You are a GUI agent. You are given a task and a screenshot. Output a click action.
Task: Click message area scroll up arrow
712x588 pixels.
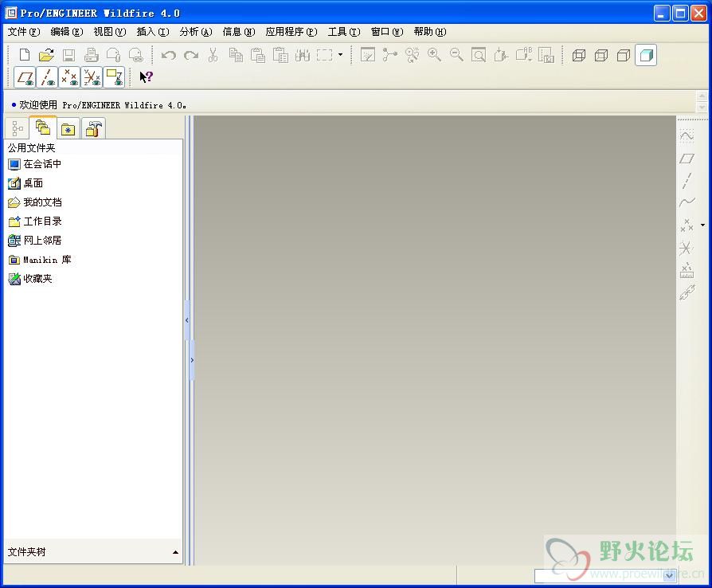[702, 96]
